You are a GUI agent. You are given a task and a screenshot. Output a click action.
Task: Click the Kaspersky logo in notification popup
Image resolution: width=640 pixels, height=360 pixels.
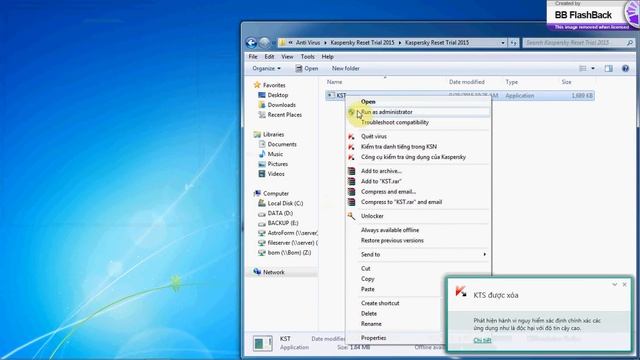461,291
